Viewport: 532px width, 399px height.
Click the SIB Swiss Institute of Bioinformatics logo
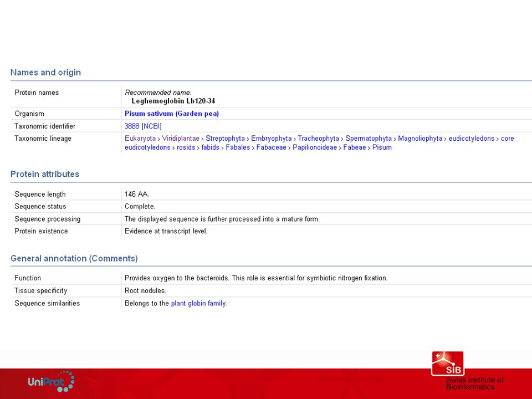click(x=467, y=371)
